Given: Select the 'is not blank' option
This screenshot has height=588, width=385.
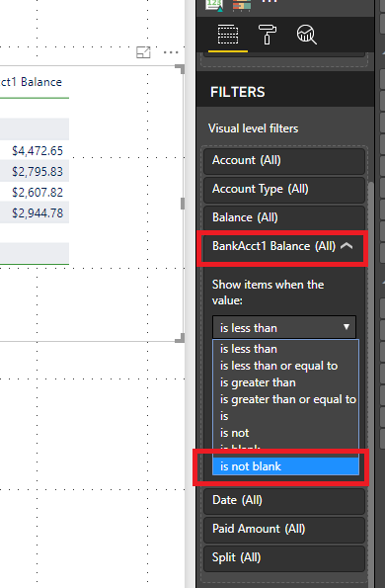Looking at the screenshot, I should [x=285, y=466].
